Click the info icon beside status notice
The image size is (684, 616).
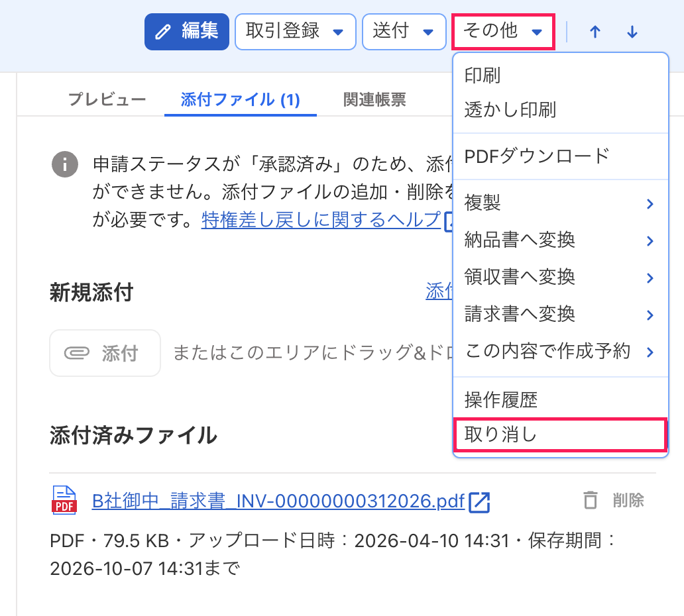coord(65,164)
